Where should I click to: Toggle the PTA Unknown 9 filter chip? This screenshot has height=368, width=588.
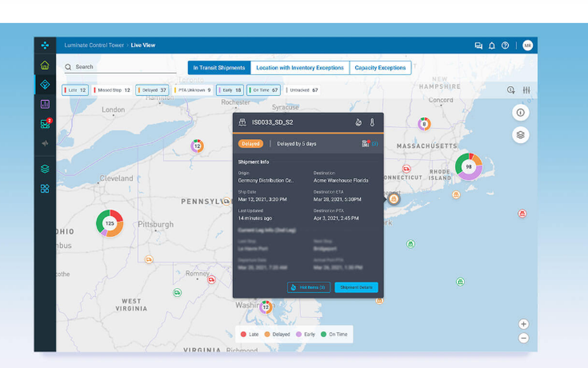pyautogui.click(x=192, y=90)
